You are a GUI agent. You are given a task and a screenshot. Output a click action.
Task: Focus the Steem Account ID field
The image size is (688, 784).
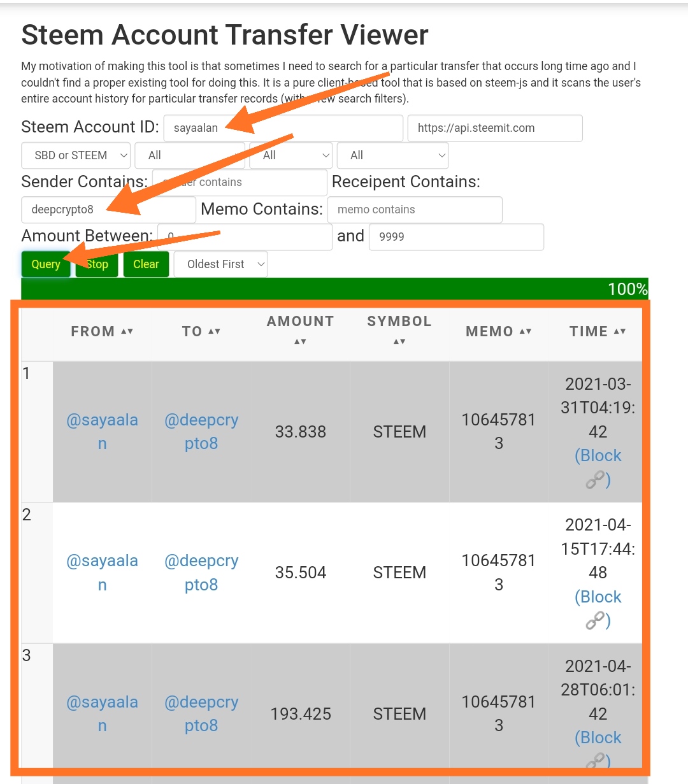pyautogui.click(x=283, y=128)
